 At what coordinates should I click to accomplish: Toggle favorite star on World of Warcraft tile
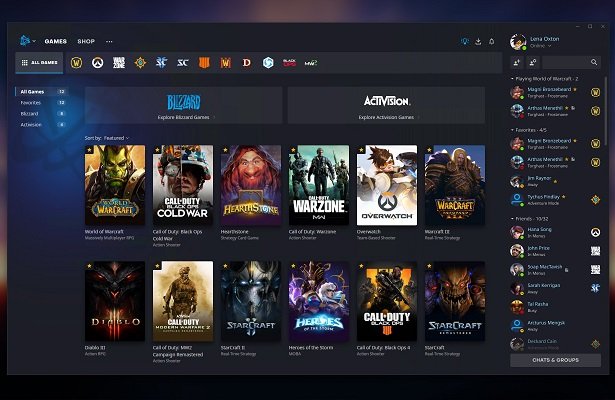90,151
